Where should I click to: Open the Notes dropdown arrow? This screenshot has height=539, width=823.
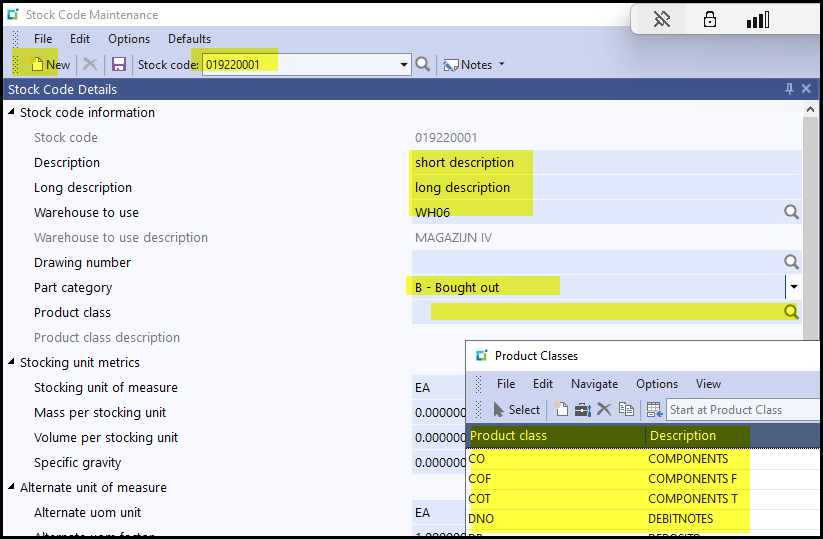click(x=501, y=65)
